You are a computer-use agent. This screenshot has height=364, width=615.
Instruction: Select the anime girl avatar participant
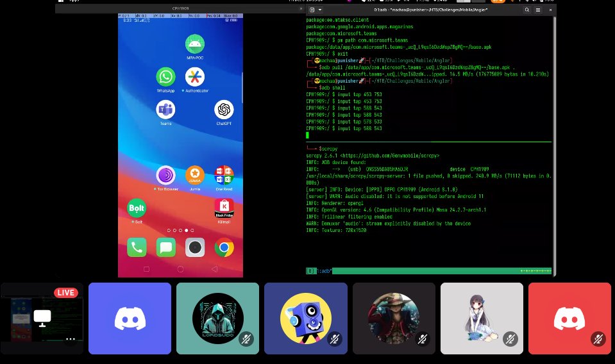pyautogui.click(x=482, y=318)
